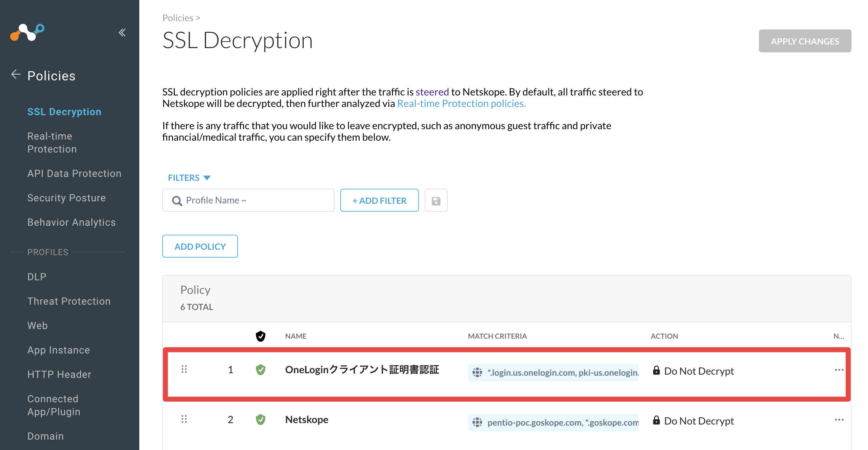Click the shield status column header icon
Image resolution: width=868 pixels, height=450 pixels.
[261, 336]
